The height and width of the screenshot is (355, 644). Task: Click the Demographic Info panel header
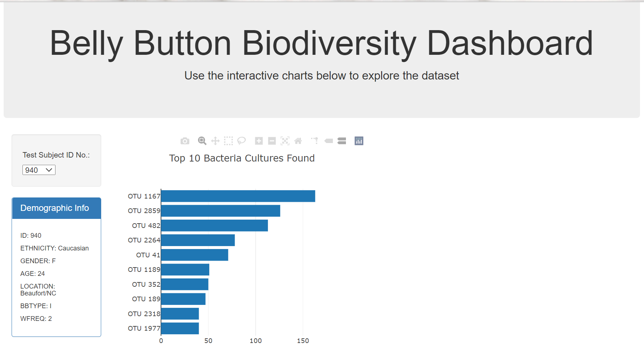coord(54,208)
